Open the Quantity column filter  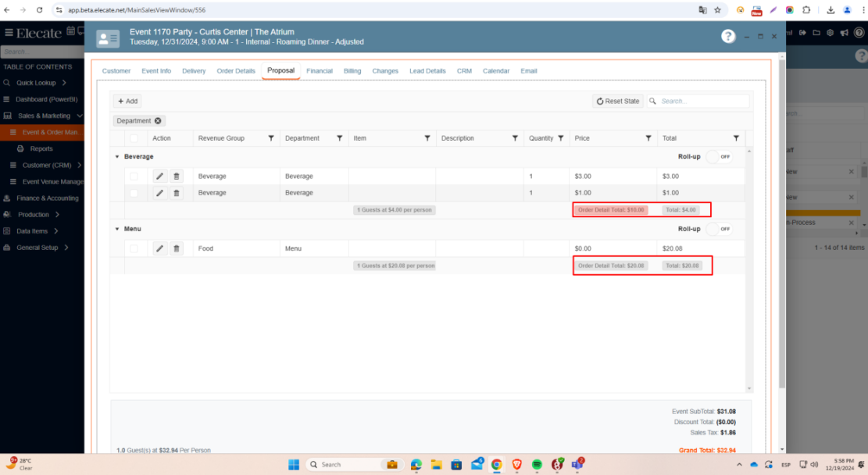point(561,138)
